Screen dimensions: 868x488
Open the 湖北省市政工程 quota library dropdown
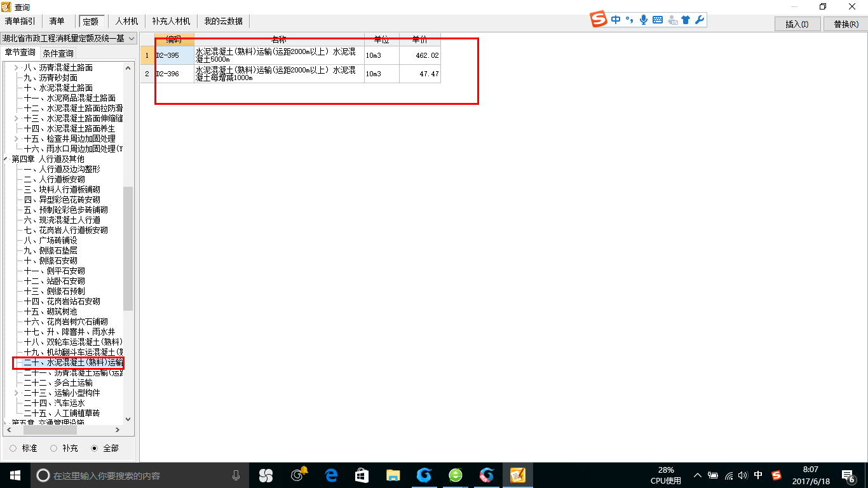click(x=69, y=39)
